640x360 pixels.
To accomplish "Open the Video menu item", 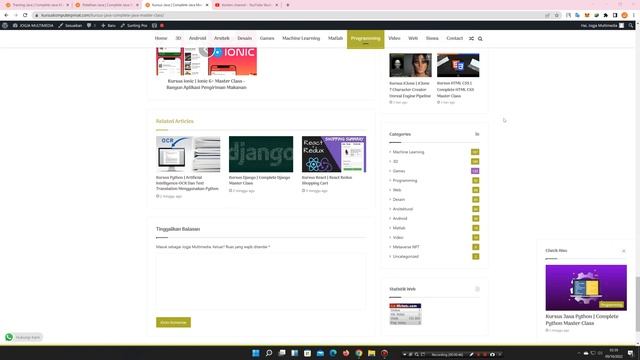I will 394,38.
